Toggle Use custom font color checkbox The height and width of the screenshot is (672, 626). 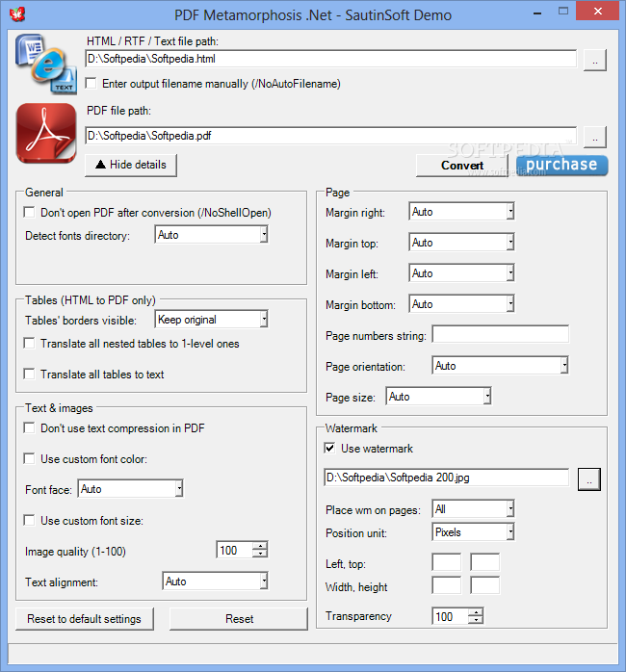[x=29, y=458]
